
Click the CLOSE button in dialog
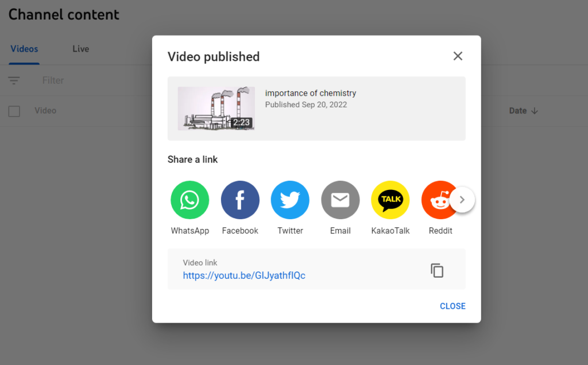[x=452, y=306]
